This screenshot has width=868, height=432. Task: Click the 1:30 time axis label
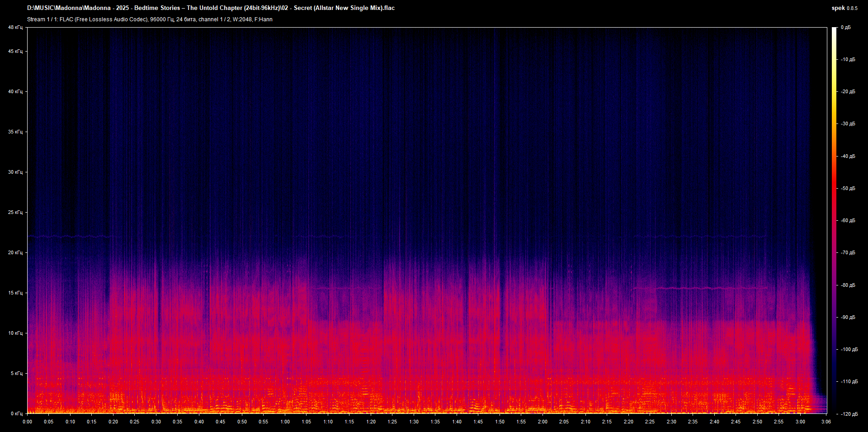(x=414, y=422)
